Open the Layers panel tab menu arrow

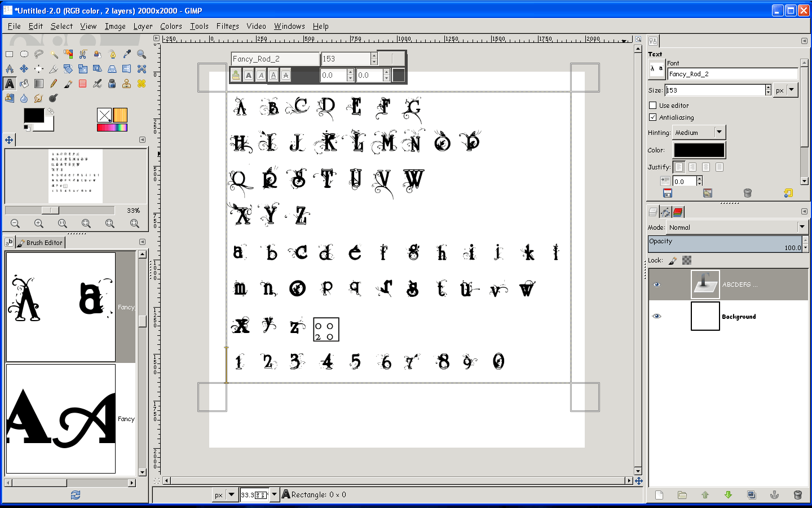pyautogui.click(x=804, y=212)
